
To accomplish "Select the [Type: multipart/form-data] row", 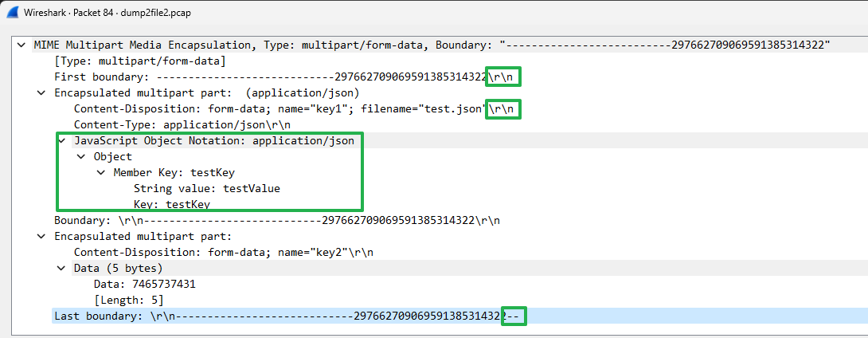I will (x=139, y=61).
